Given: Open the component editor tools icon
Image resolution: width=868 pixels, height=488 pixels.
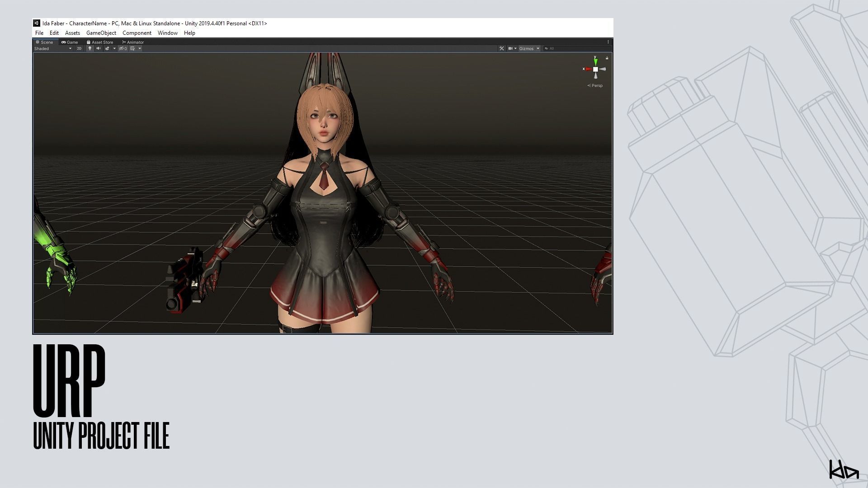Looking at the screenshot, I should (x=501, y=48).
